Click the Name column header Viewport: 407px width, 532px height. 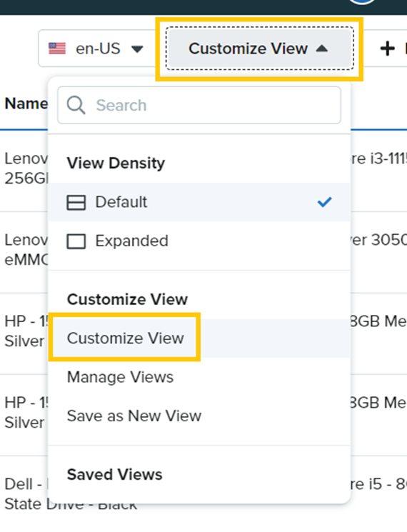26,104
